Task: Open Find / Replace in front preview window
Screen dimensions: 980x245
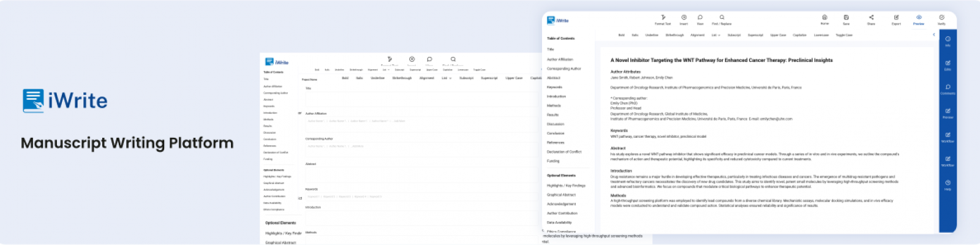Action: point(723,20)
